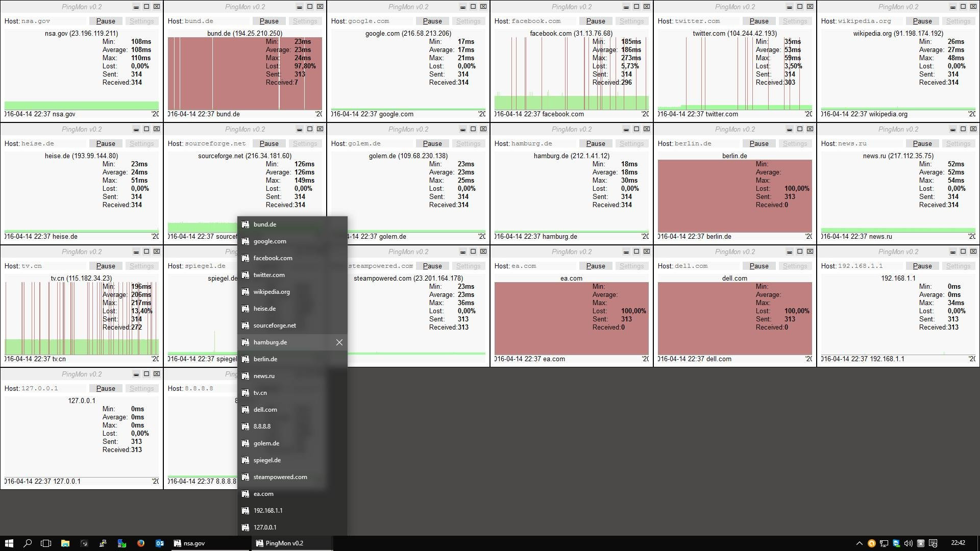
Task: Open the dark camera-lens taskbar app
Action: (x=84, y=543)
